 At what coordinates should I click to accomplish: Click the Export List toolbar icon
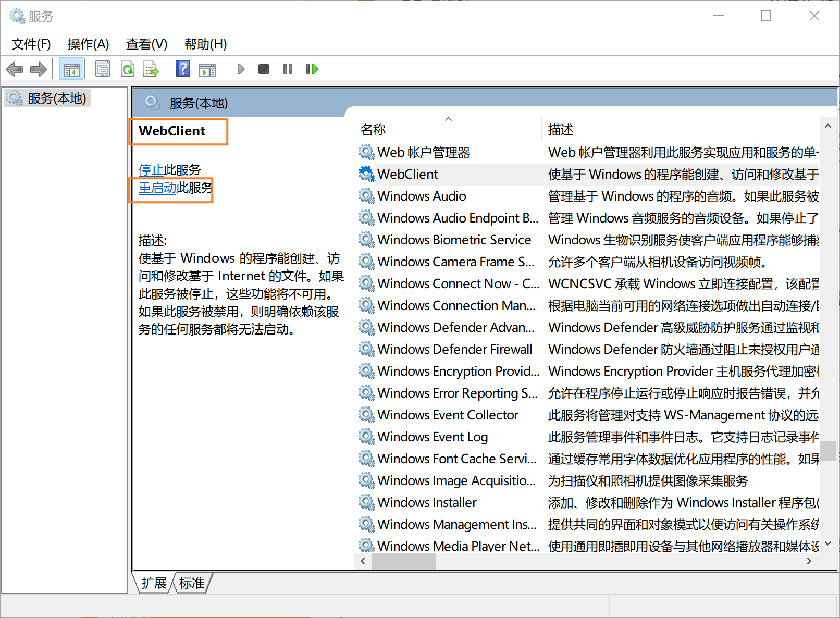pos(151,69)
